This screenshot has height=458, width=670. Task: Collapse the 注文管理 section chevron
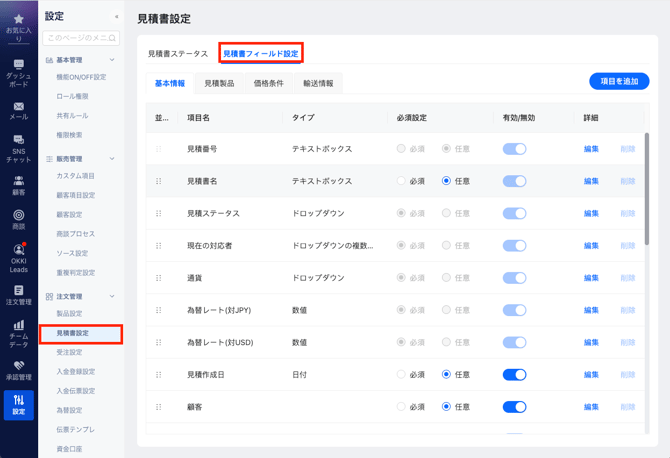point(112,296)
